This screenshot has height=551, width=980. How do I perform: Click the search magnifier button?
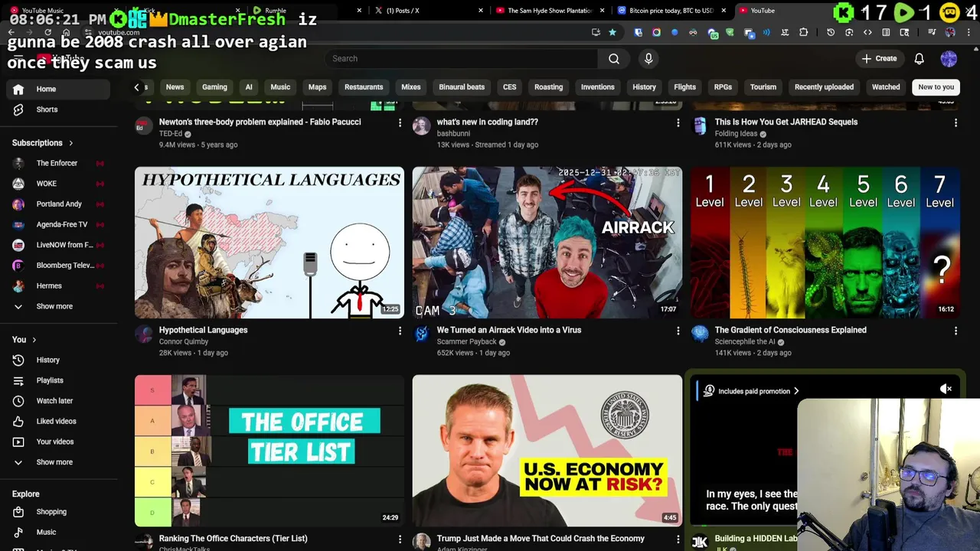(614, 58)
